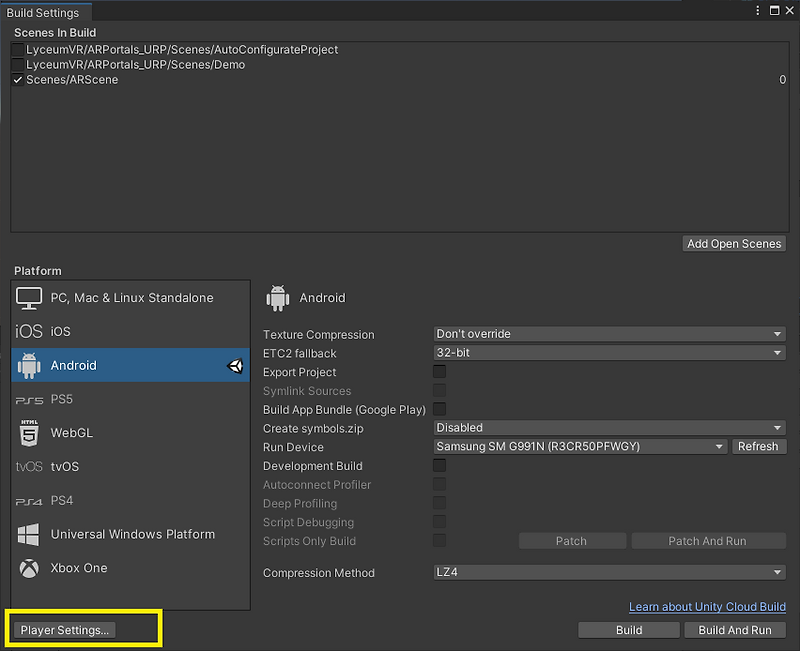Open the Build Settings window menu
The width and height of the screenshot is (800, 651).
pyautogui.click(x=757, y=10)
